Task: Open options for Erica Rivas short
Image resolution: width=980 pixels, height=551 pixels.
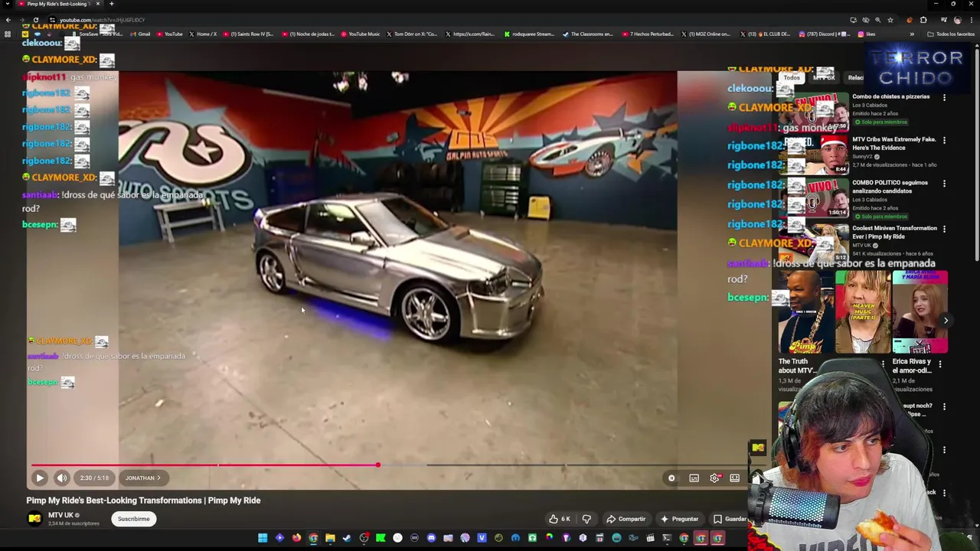Action: coord(940,364)
